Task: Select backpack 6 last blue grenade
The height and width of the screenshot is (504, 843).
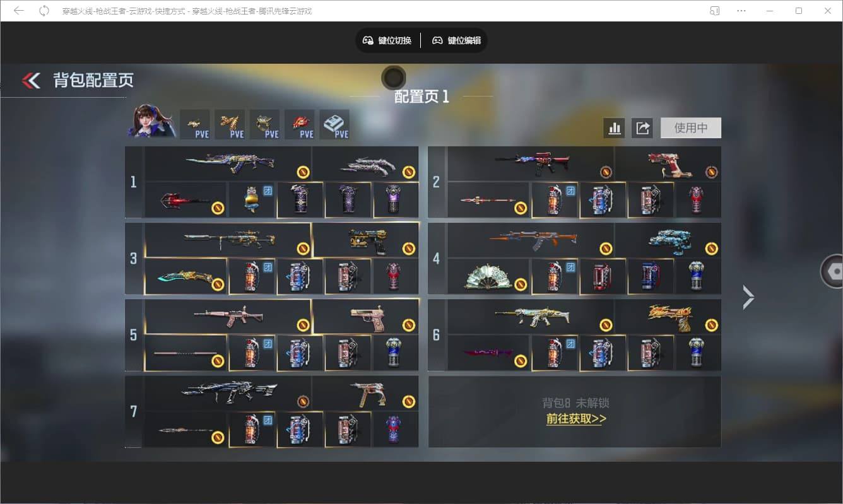Action: pos(699,353)
